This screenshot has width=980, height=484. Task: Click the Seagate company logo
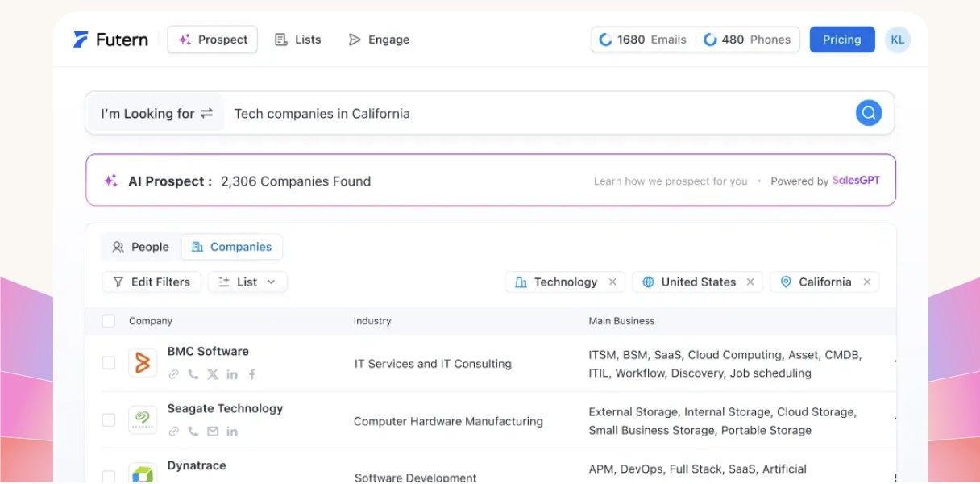143,420
